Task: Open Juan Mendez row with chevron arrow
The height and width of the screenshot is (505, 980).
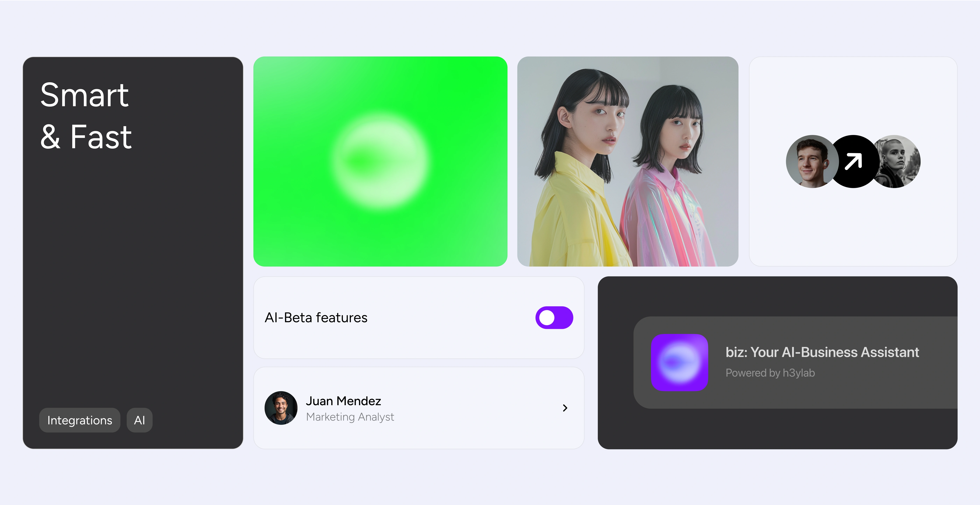Action: (x=565, y=408)
